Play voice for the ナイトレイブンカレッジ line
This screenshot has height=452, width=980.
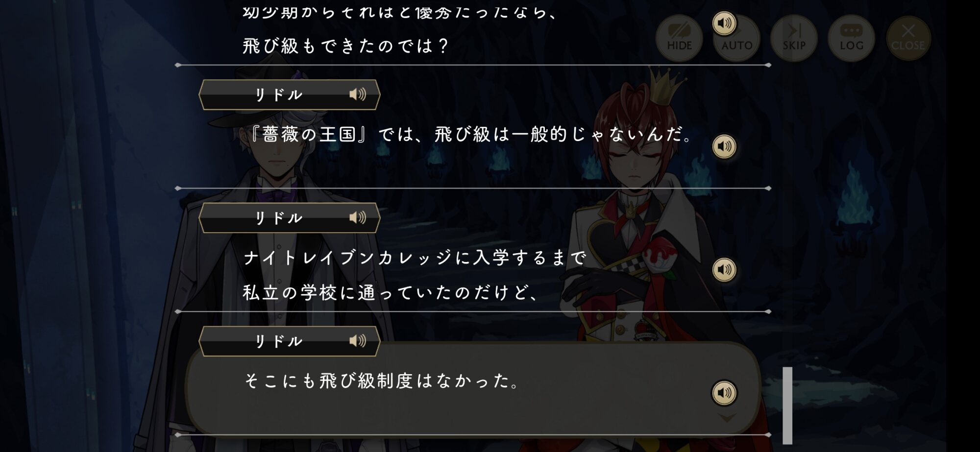click(x=724, y=269)
